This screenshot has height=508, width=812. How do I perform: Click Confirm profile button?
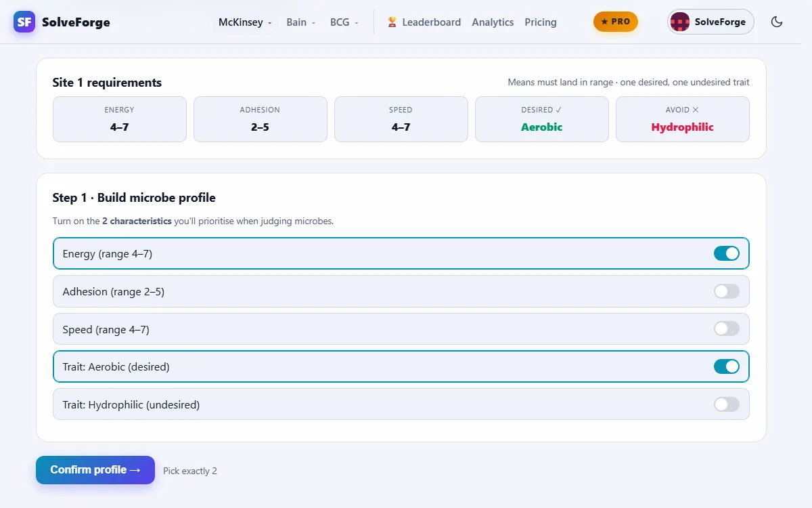coord(95,470)
